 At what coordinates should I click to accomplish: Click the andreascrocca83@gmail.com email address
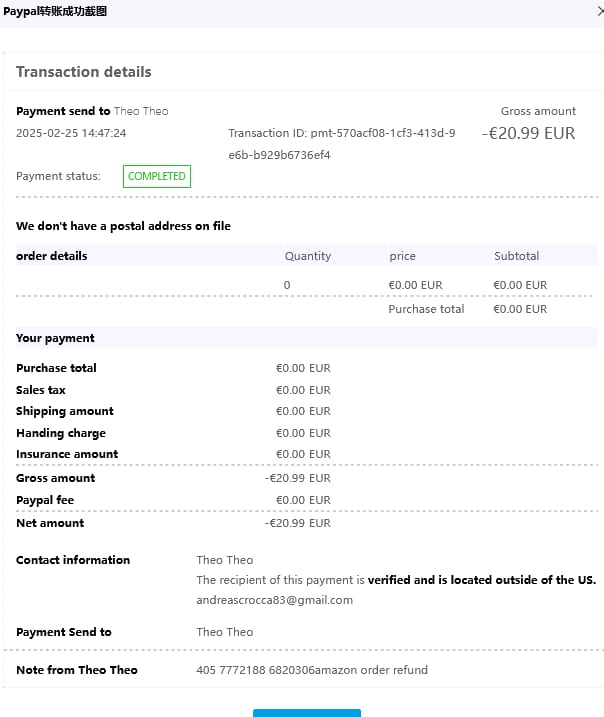pyautogui.click(x=274, y=600)
